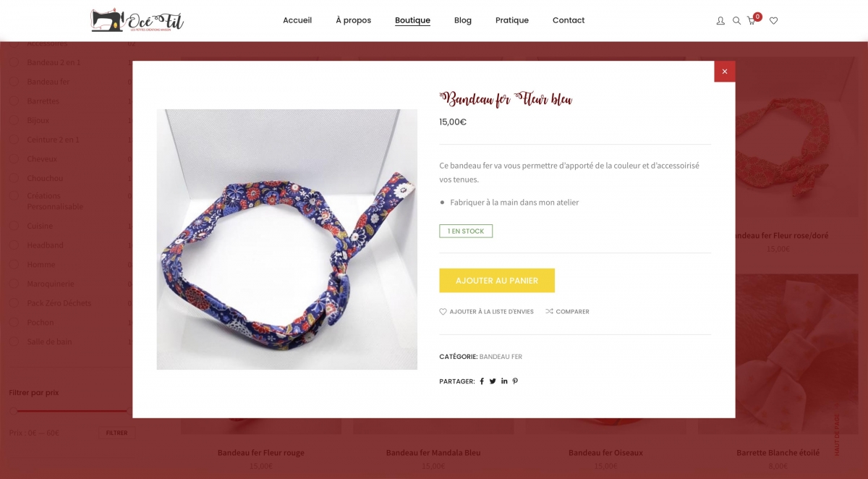Check the Maroquinerie category filter
868x479 pixels.
pos(14,284)
